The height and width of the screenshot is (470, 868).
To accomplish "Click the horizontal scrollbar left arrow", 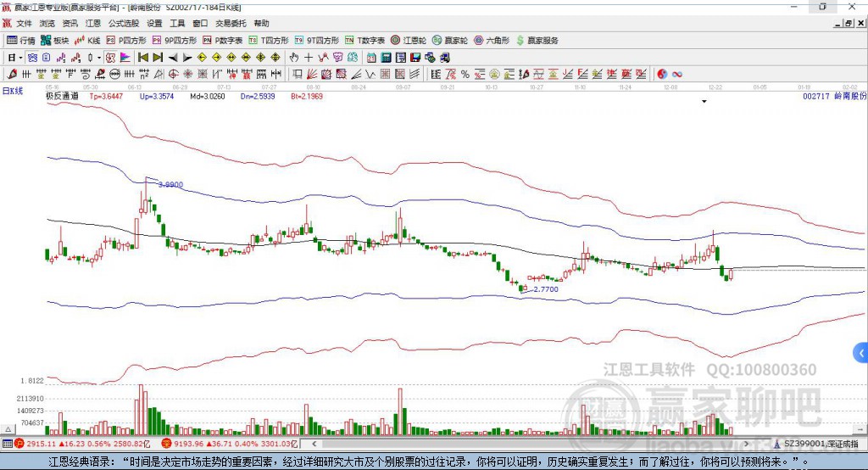I will 314,444.
